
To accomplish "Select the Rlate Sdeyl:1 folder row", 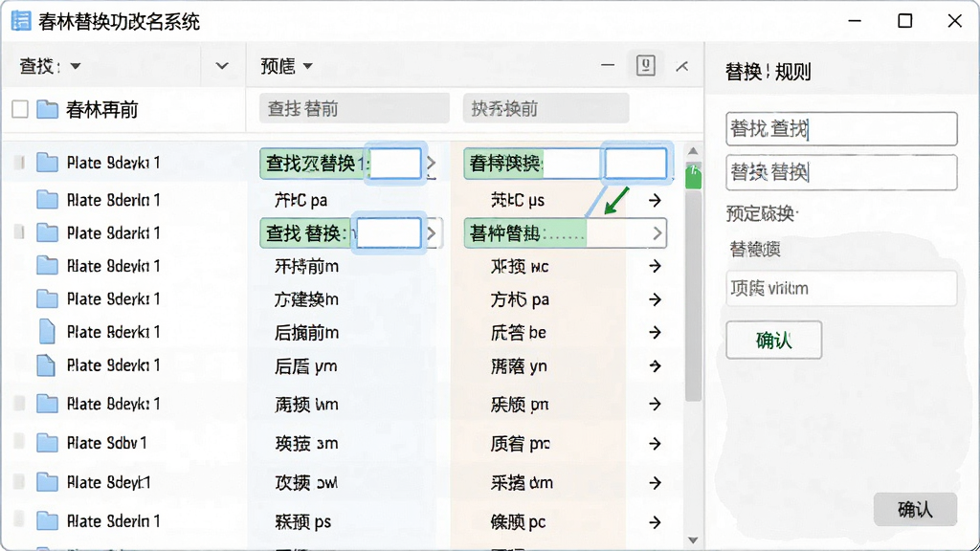I will [x=125, y=482].
